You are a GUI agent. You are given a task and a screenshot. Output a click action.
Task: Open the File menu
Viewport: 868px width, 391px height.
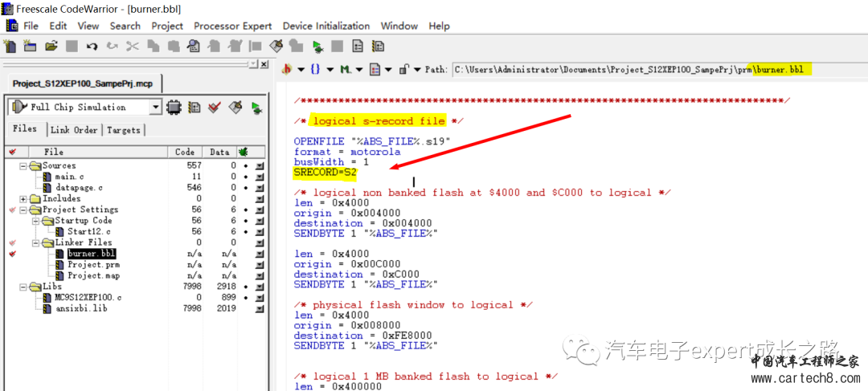(31, 26)
